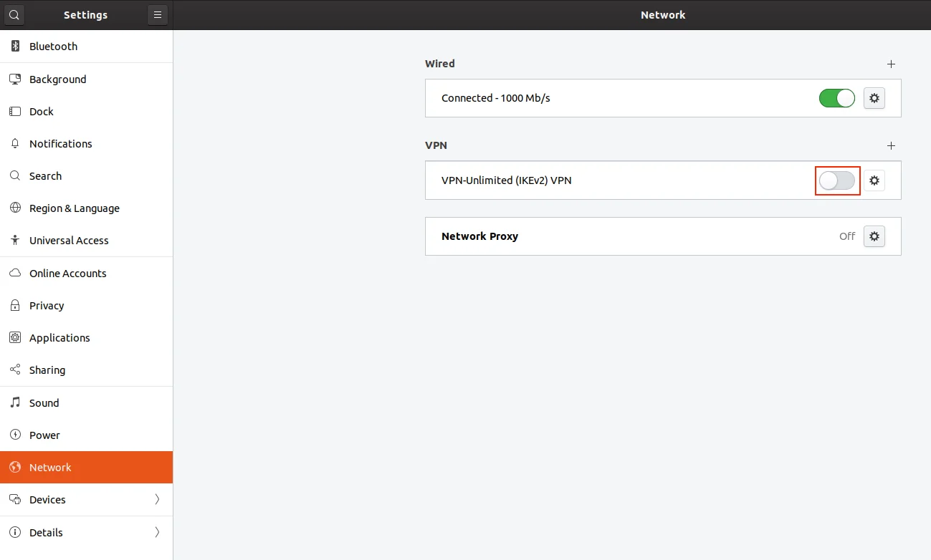Add a new wired connection with plus
Image resolution: width=931 pixels, height=560 pixels.
click(x=891, y=64)
